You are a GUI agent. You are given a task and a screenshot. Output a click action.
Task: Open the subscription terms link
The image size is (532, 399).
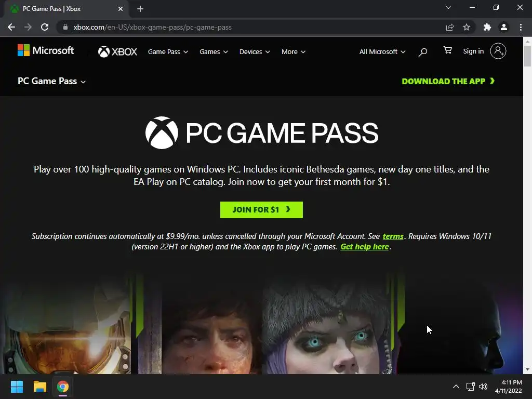click(x=393, y=236)
